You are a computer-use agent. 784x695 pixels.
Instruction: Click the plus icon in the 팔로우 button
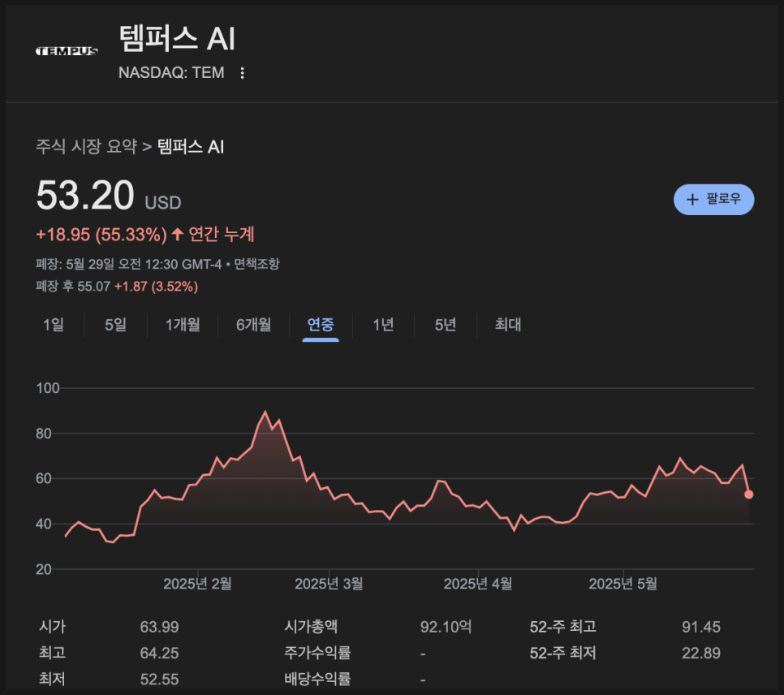(692, 200)
